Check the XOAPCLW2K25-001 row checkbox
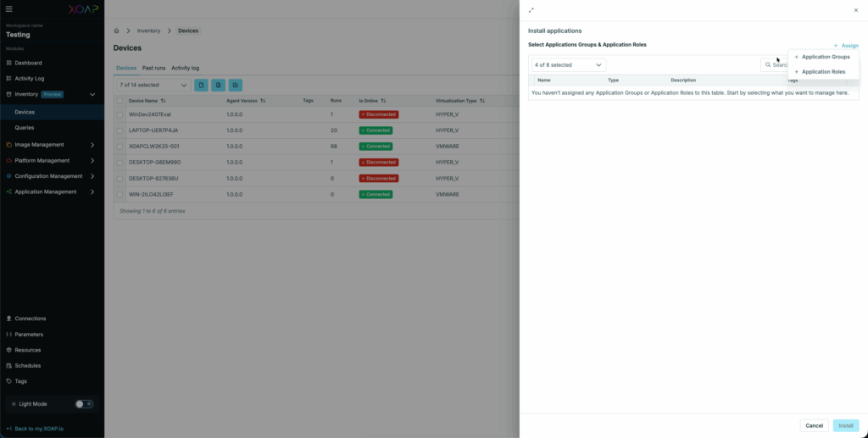 point(120,147)
